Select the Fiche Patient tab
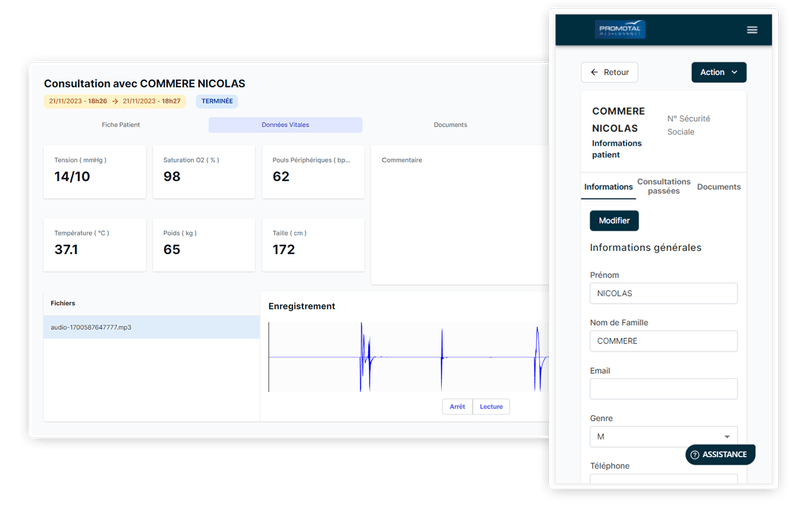Viewport: 800px width, 510px height. (x=121, y=125)
